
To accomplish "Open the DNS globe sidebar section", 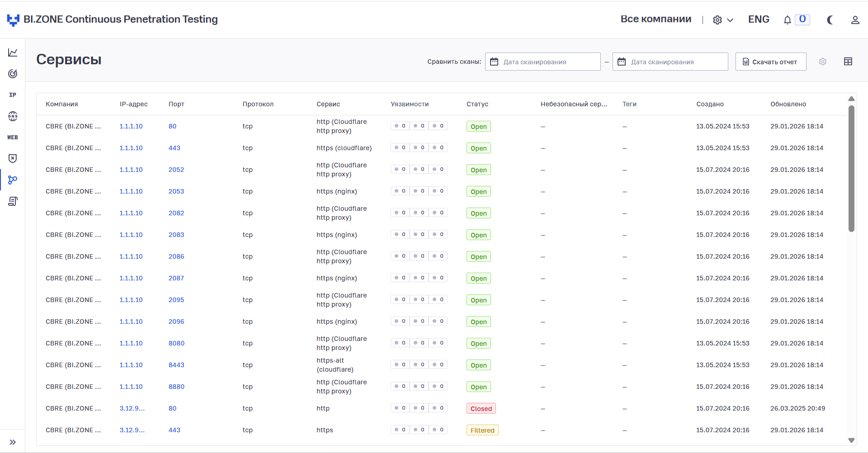I will click(x=13, y=116).
